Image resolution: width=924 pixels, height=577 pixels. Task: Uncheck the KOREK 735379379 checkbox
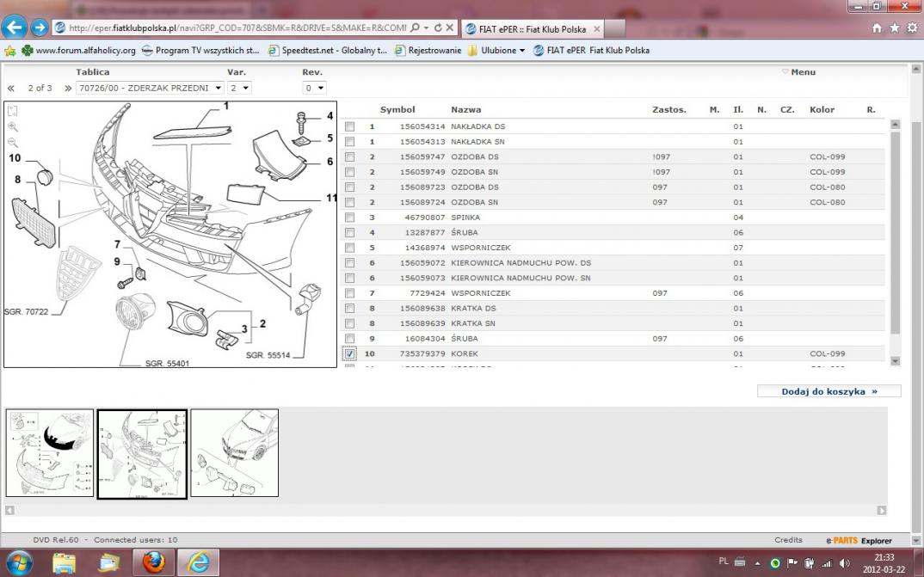point(349,353)
